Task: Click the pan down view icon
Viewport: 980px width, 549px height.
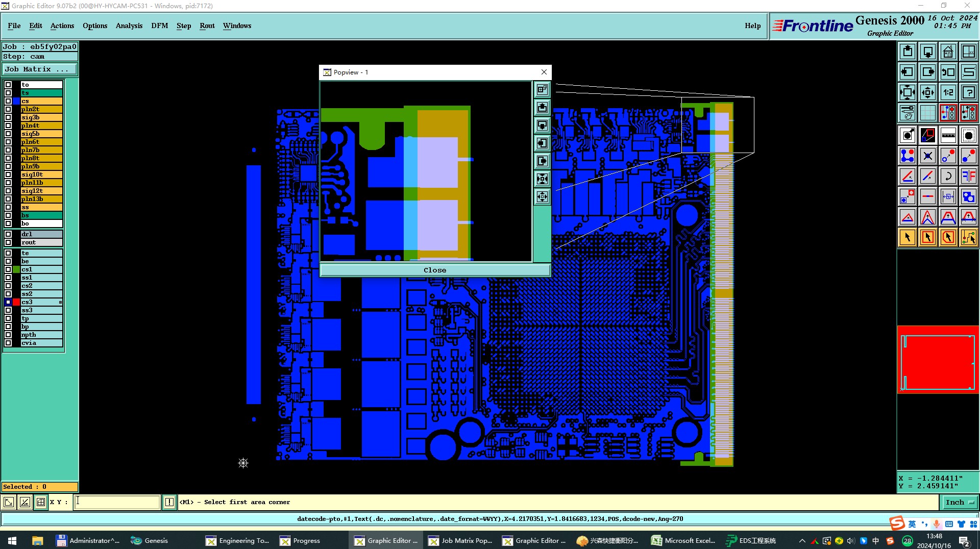Action: tap(928, 52)
